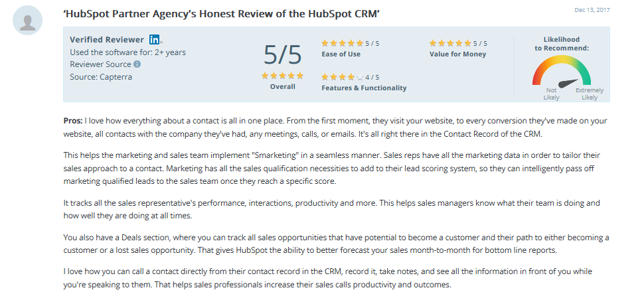Open the LinkedIn verified badge icon
This screenshot has height=298, width=644.
[155, 39]
